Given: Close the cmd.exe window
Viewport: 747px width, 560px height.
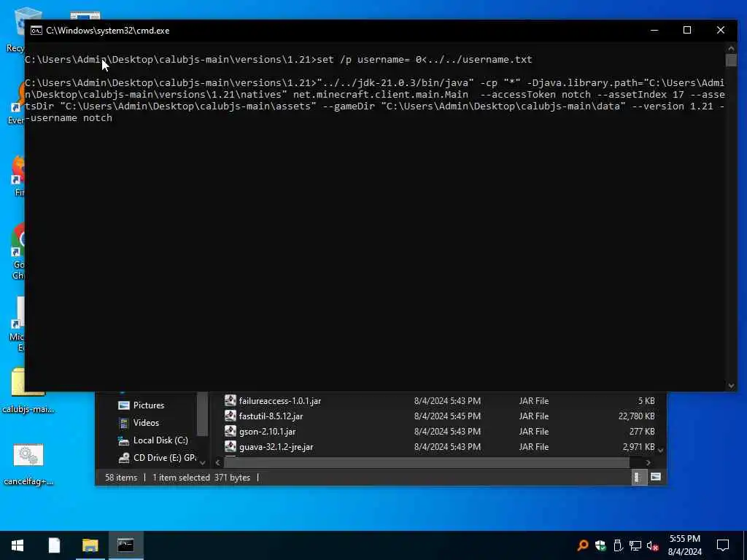Looking at the screenshot, I should 720,31.
